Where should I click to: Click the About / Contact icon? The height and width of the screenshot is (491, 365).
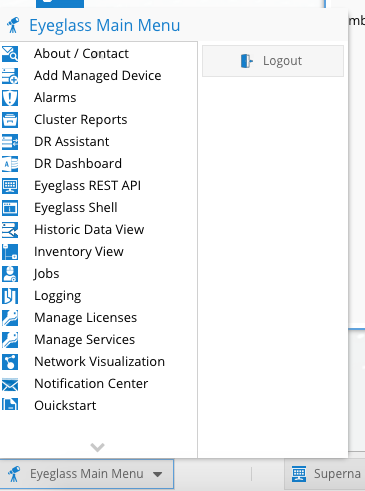point(10,54)
